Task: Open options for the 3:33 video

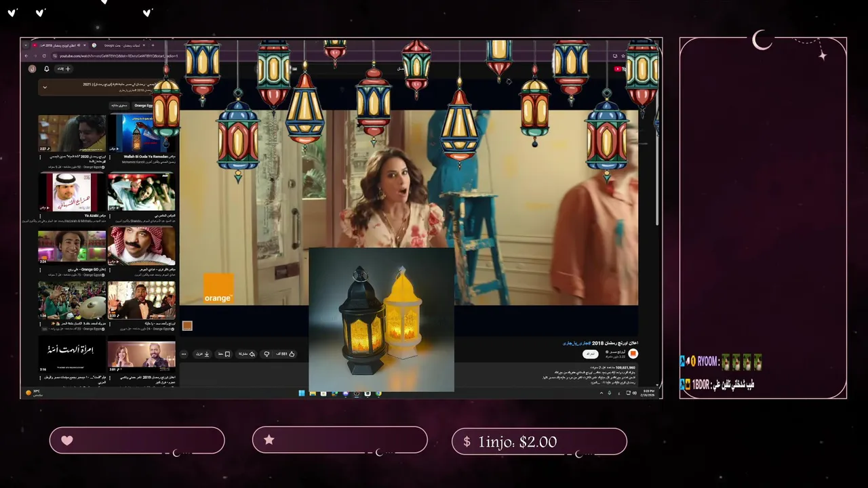Action: tap(109, 324)
